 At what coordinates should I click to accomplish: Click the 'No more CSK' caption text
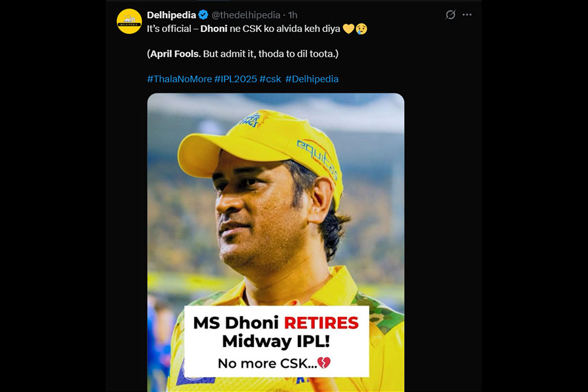pyautogui.click(x=268, y=363)
